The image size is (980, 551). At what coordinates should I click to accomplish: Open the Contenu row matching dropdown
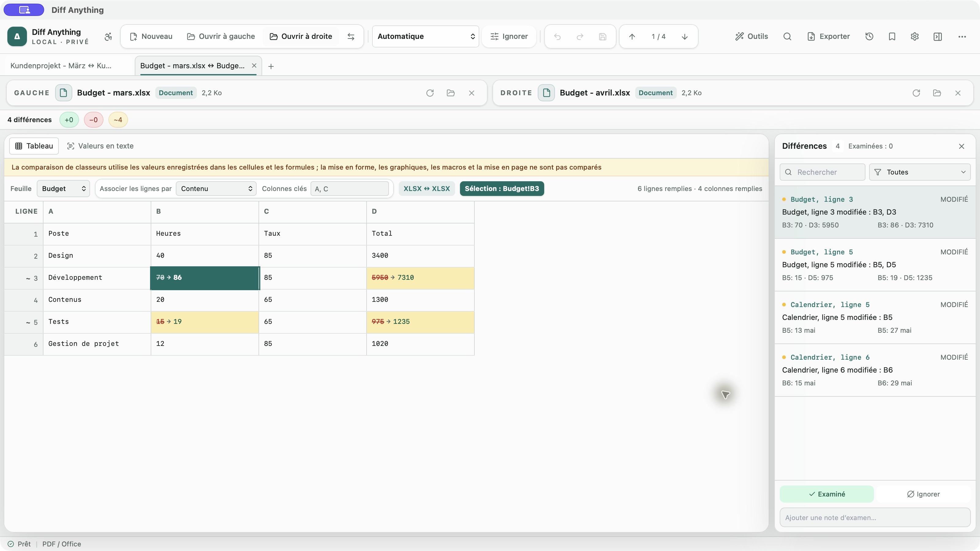pos(216,189)
